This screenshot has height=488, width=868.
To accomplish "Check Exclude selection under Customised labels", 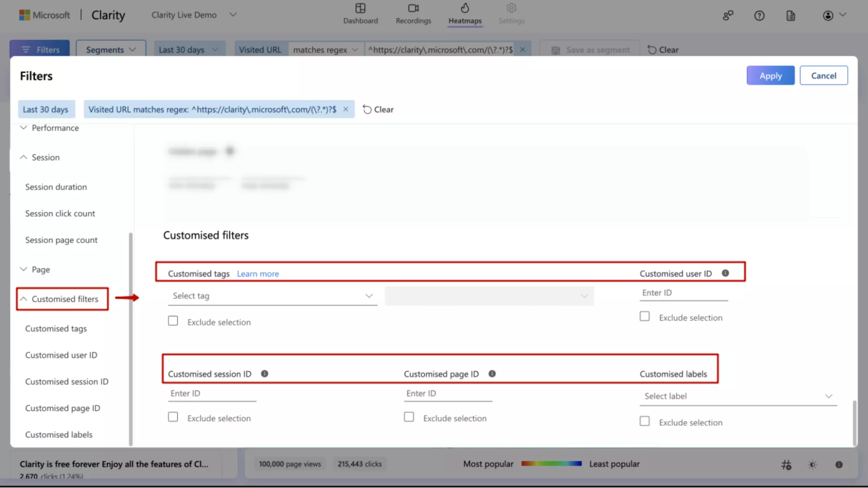I will click(x=644, y=421).
